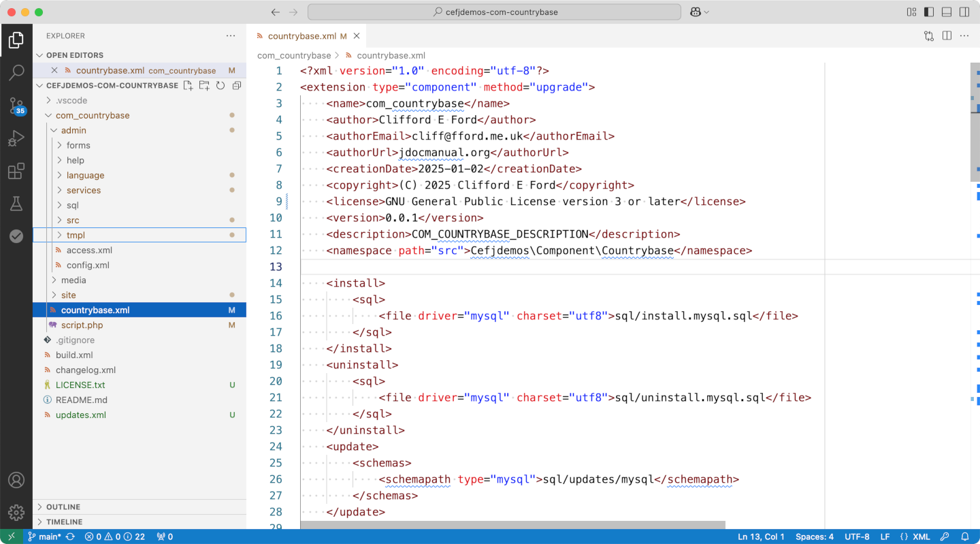Open the Testing flask icon
This screenshot has height=544, width=980.
click(16, 204)
